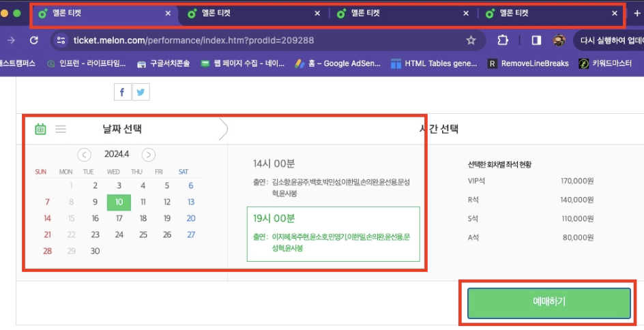644x330 pixels.
Task: Open the browser extensions menu
Action: coord(502,40)
